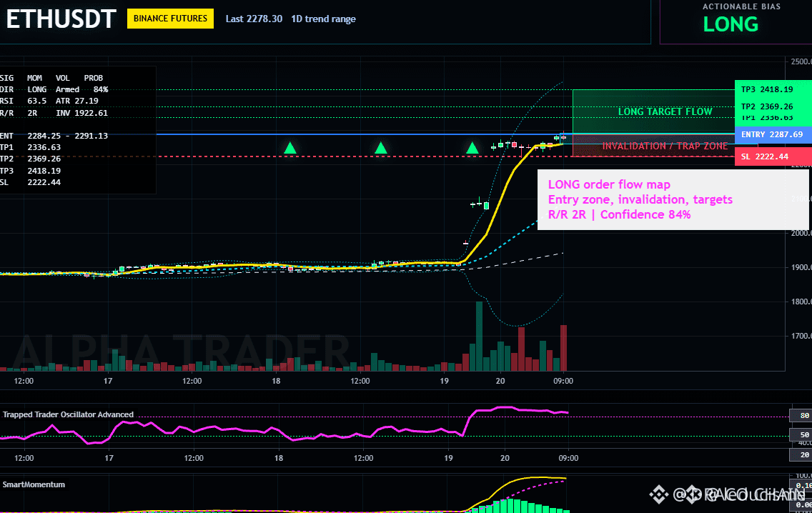Viewport: 812px width, 513px height.
Task: Click the green TP2 2369.26 price tag
Action: pyautogui.click(x=773, y=106)
